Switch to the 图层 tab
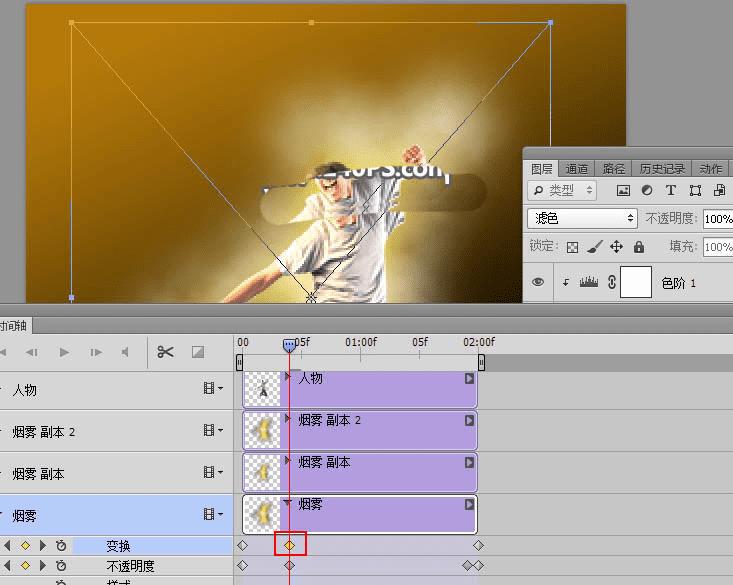The height and width of the screenshot is (585, 733). pos(542,168)
